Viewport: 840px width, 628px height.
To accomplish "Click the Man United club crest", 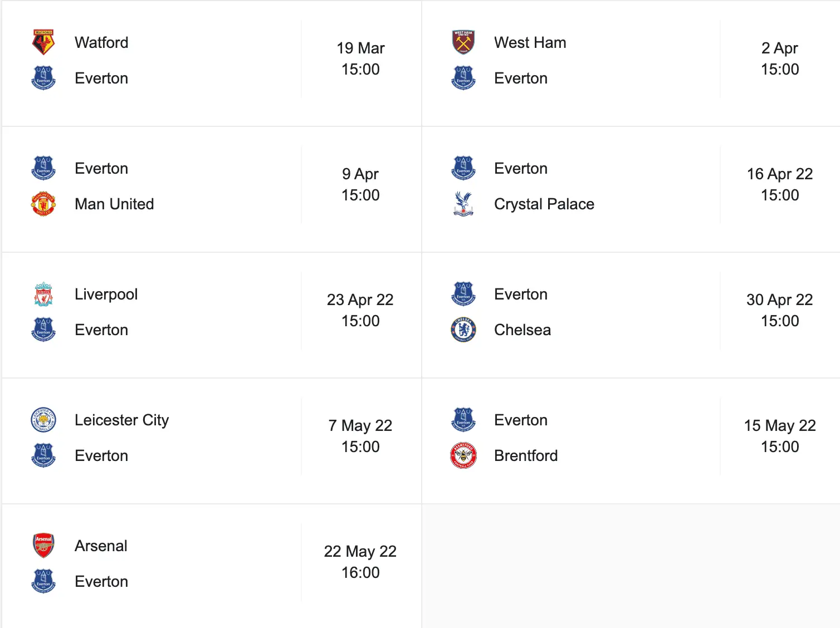I will pyautogui.click(x=43, y=204).
